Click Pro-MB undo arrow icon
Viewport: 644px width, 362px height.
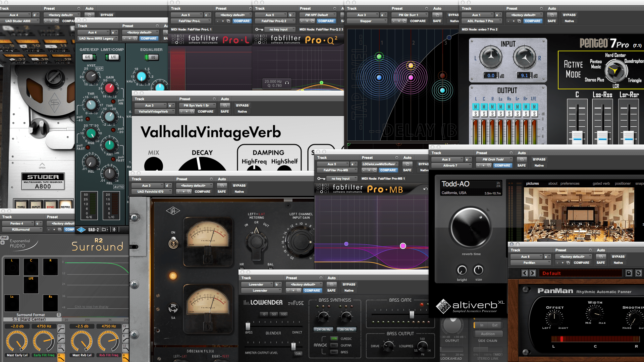(x=425, y=189)
